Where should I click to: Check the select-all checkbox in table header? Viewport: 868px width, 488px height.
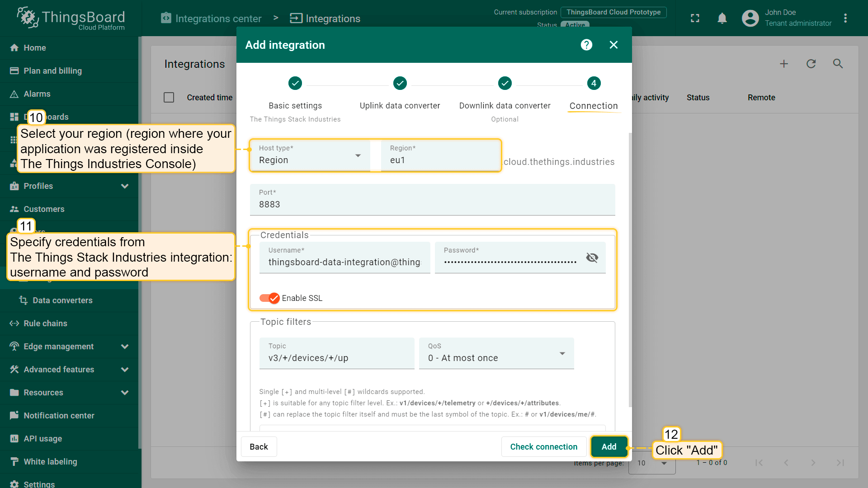point(169,98)
